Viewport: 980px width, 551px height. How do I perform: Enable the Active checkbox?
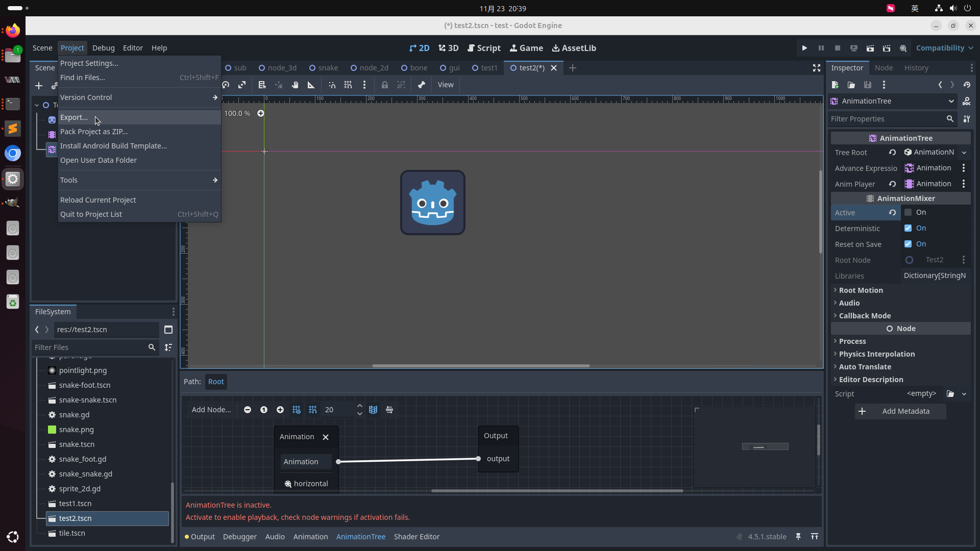coord(908,212)
